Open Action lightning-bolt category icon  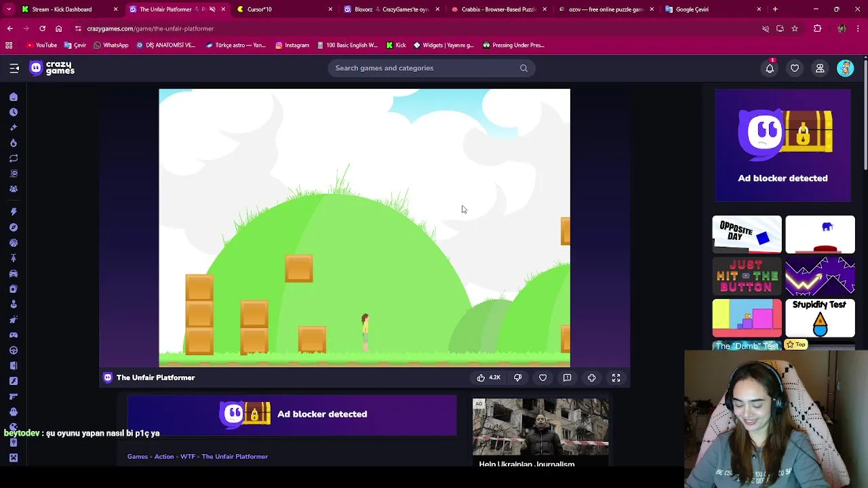(14, 212)
